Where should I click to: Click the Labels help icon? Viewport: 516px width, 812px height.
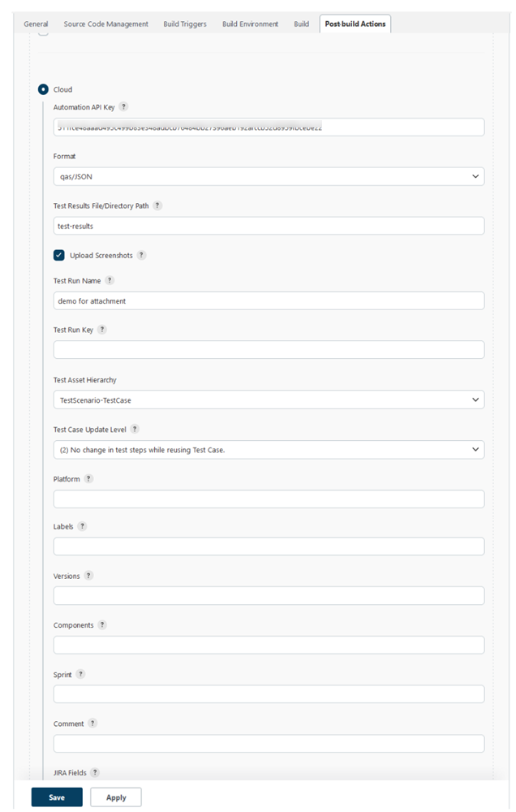tap(84, 526)
